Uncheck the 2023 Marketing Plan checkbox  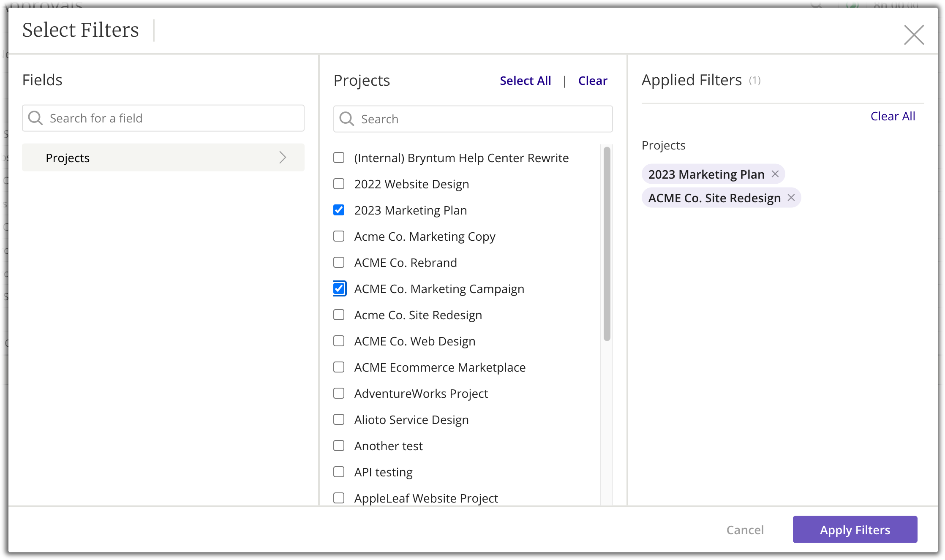point(339,210)
